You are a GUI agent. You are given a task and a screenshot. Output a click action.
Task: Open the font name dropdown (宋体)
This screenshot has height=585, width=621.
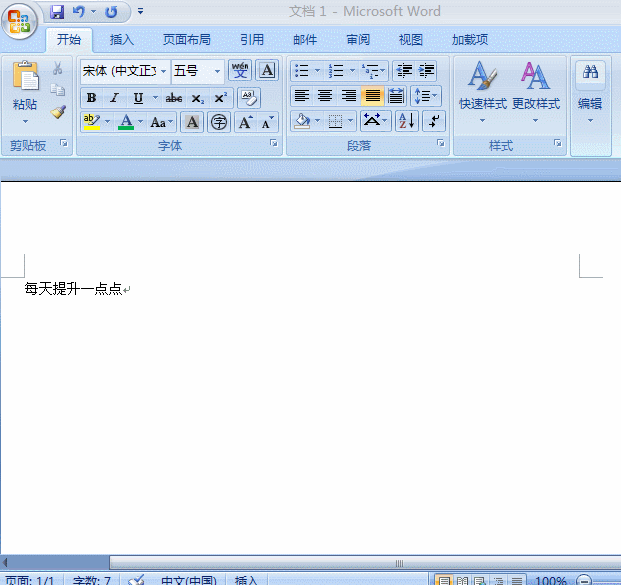pyautogui.click(x=163, y=71)
